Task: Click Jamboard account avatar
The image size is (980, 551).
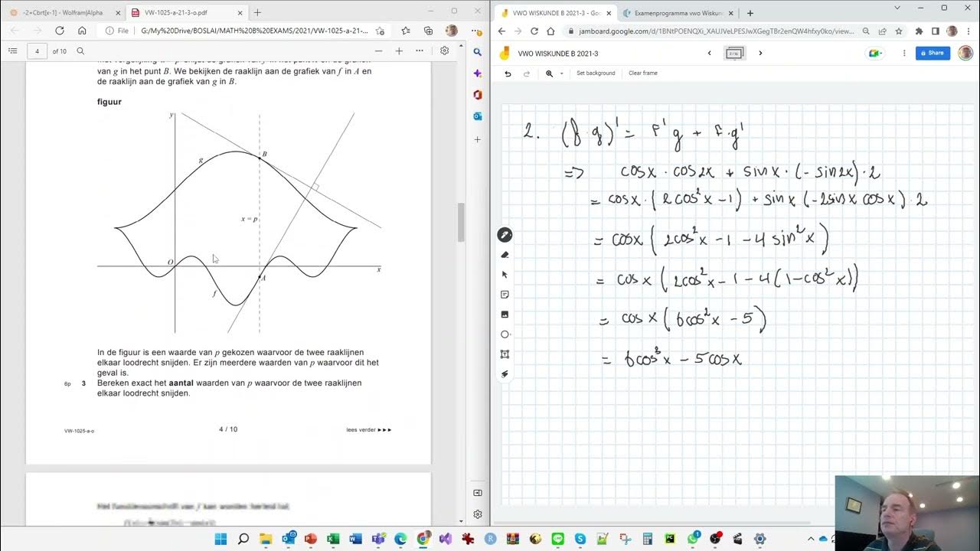Action: point(965,54)
